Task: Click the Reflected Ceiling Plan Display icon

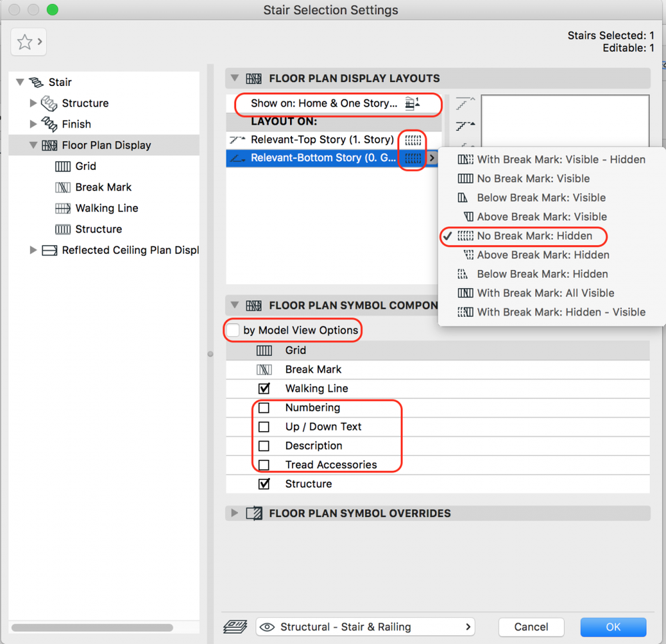Action: (49, 250)
